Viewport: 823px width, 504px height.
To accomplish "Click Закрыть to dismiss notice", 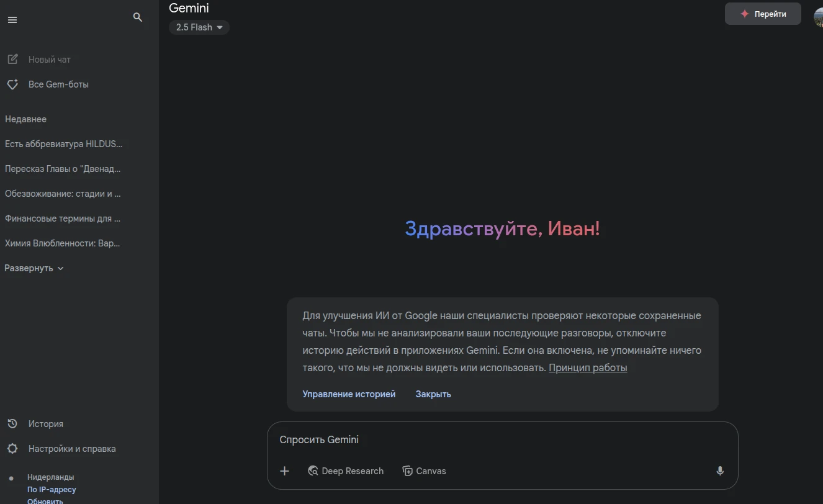I will click(433, 394).
